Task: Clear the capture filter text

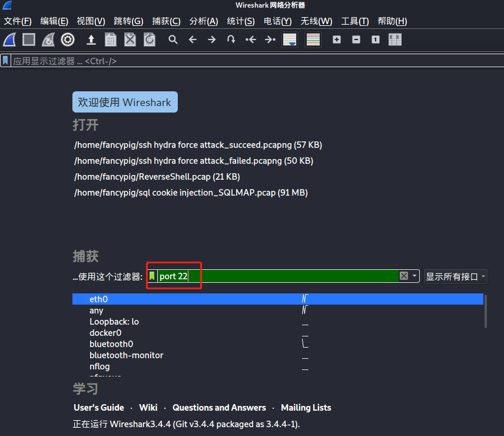Action: tap(404, 276)
